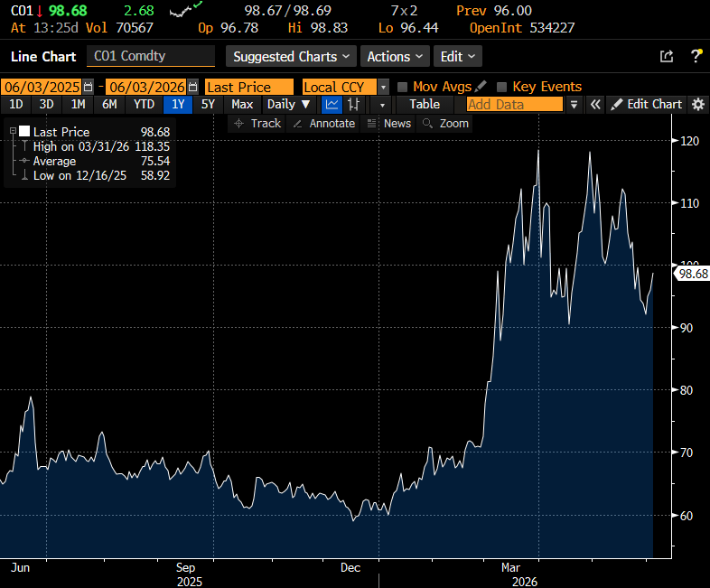Select the Max range tab
The image size is (710, 588).
coord(242,105)
